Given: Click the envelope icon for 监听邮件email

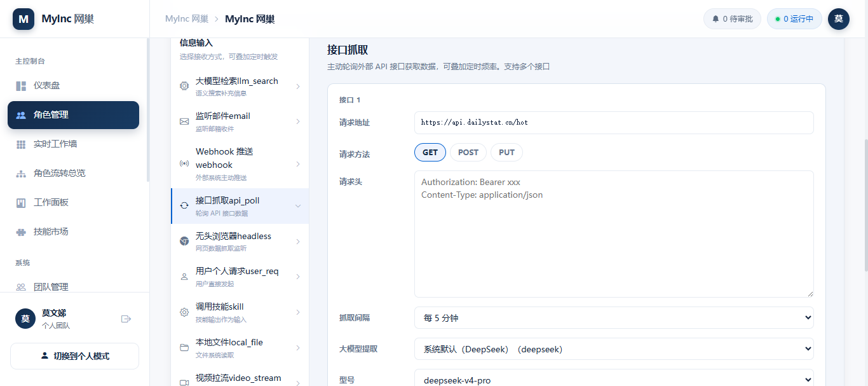Looking at the screenshot, I should click(184, 121).
